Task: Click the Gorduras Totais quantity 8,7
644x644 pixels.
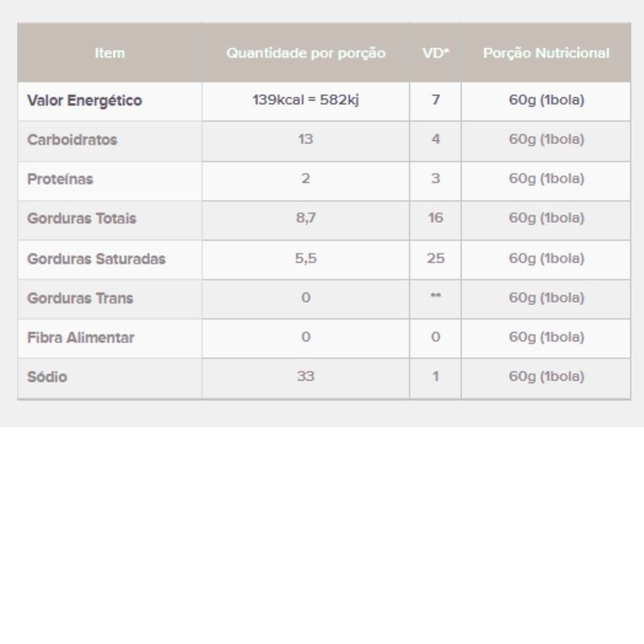Action: [x=305, y=218]
